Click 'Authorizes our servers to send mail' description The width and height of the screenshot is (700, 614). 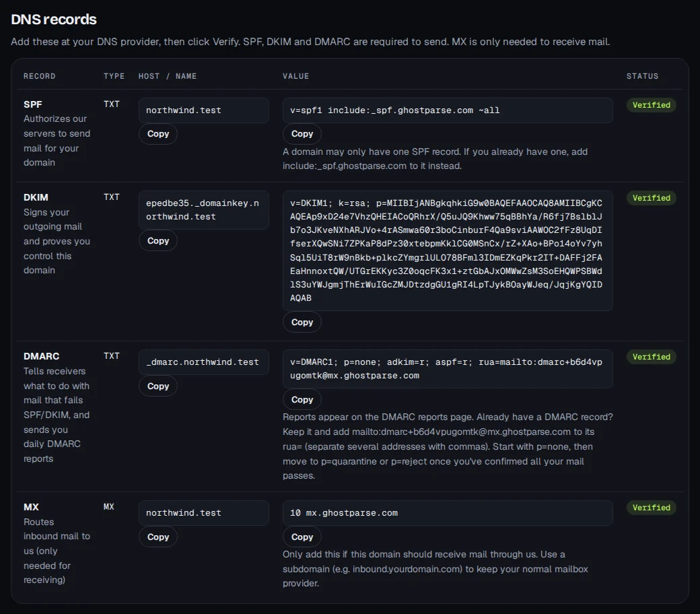coord(57,141)
